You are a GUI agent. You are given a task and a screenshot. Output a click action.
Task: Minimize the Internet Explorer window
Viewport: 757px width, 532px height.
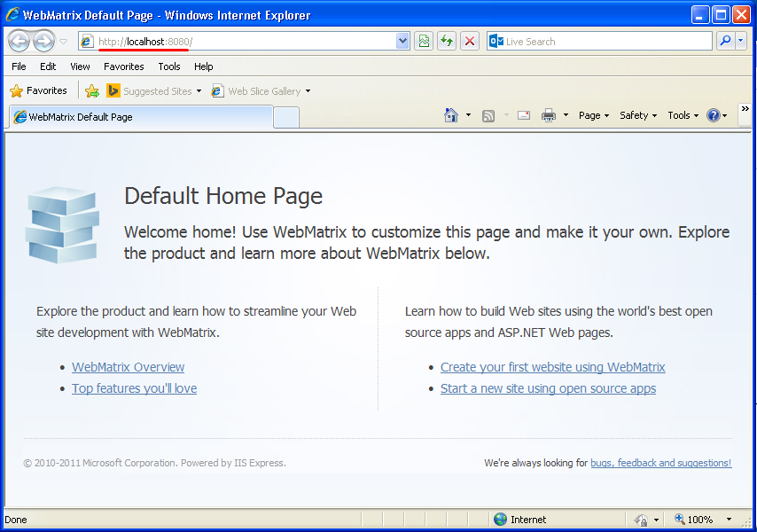click(x=700, y=15)
